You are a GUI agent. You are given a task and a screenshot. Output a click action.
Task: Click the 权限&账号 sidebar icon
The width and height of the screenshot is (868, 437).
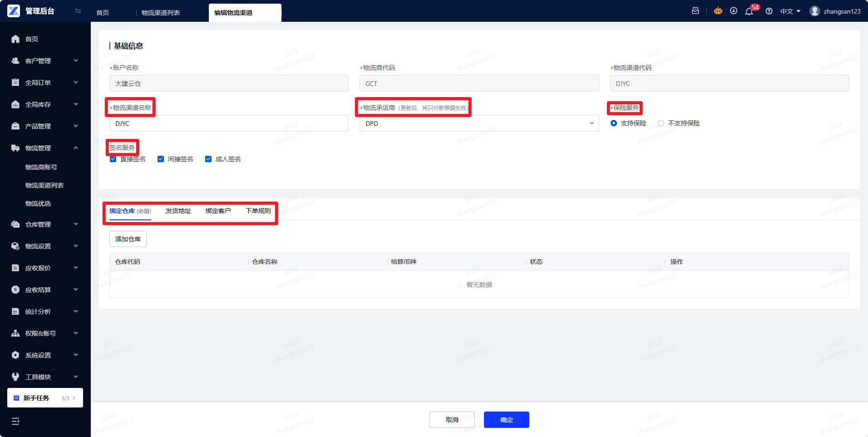(15, 333)
